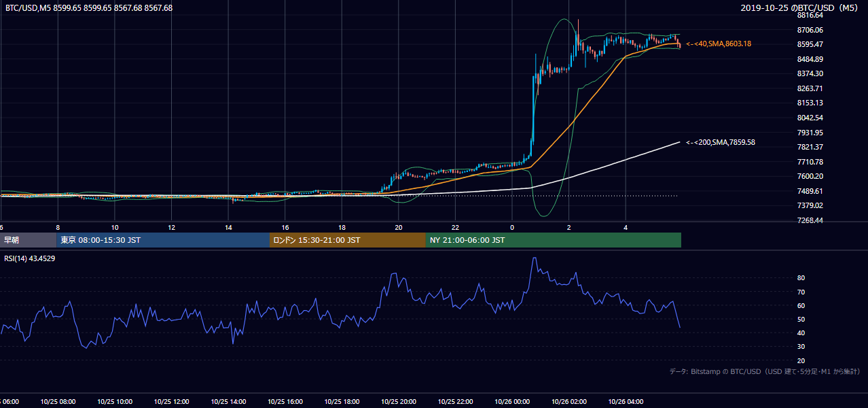
Task: Click the 10/26 02:00 date label
Action: 569,402
